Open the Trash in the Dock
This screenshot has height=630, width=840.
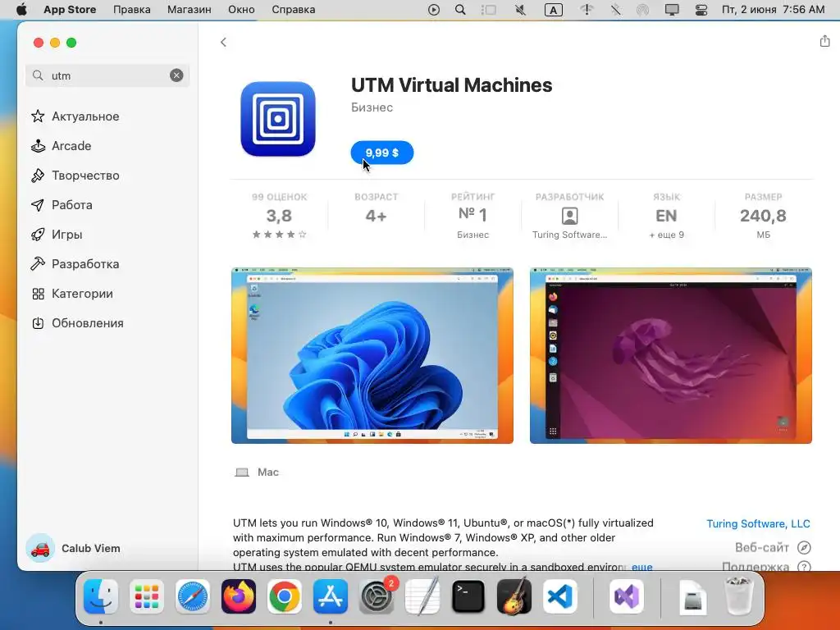pos(739,596)
